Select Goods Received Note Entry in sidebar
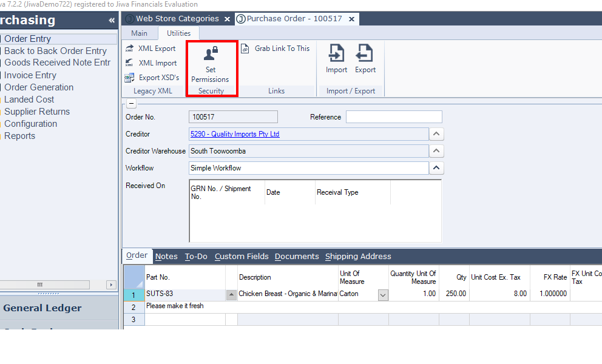The width and height of the screenshot is (602, 364). pyautogui.click(x=57, y=63)
